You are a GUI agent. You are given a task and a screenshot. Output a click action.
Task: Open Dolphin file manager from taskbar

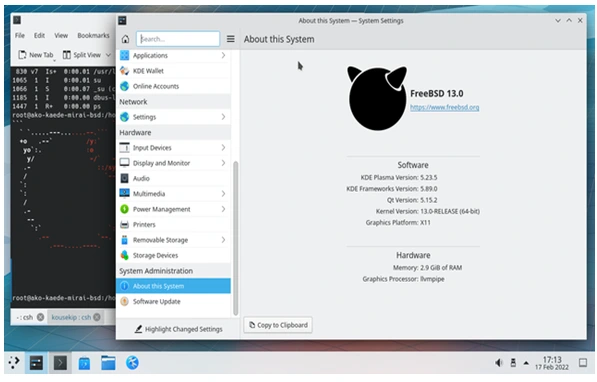pyautogui.click(x=108, y=363)
